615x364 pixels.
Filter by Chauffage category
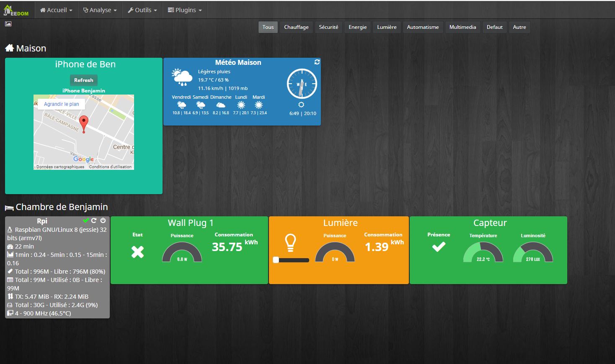(296, 27)
